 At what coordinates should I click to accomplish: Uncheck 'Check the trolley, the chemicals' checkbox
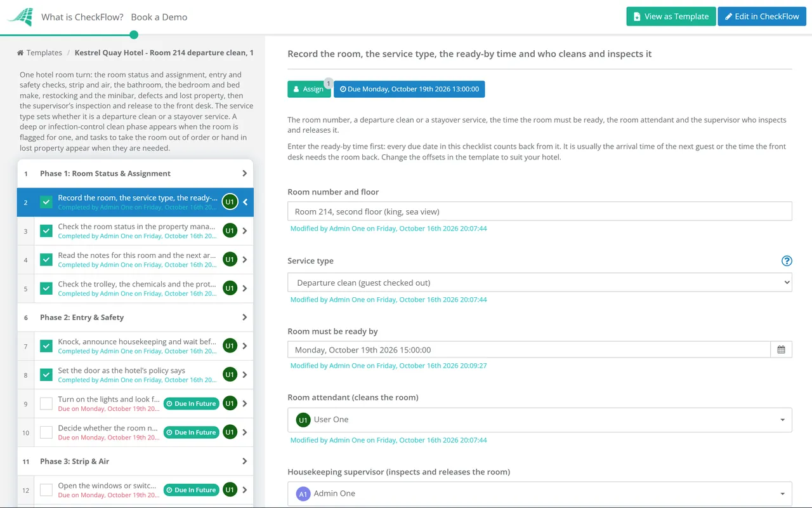[x=46, y=288]
